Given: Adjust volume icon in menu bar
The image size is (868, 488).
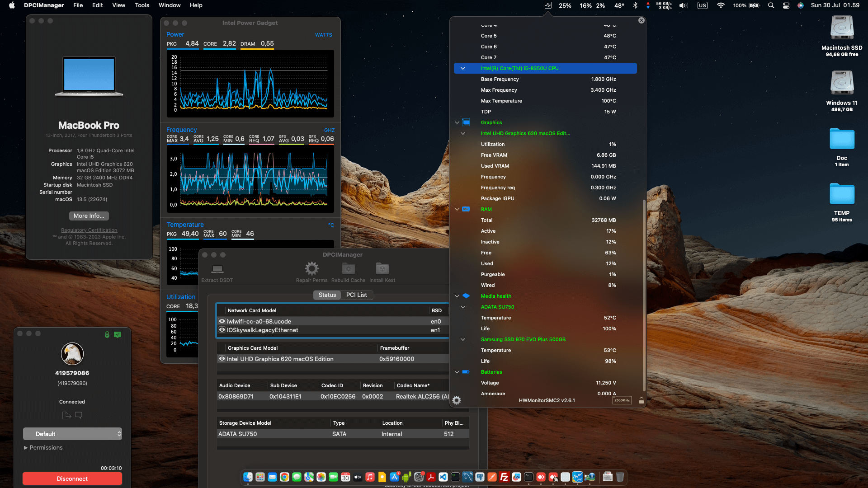Looking at the screenshot, I should (683, 5).
